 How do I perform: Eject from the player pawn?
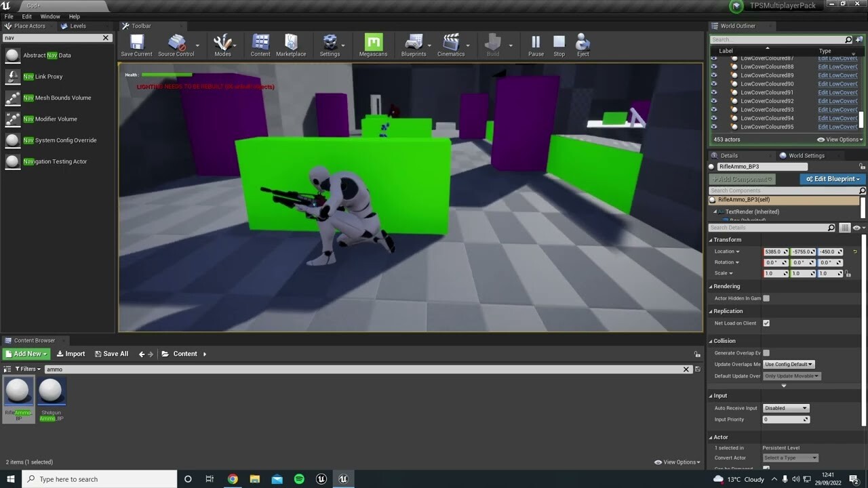[582, 42]
